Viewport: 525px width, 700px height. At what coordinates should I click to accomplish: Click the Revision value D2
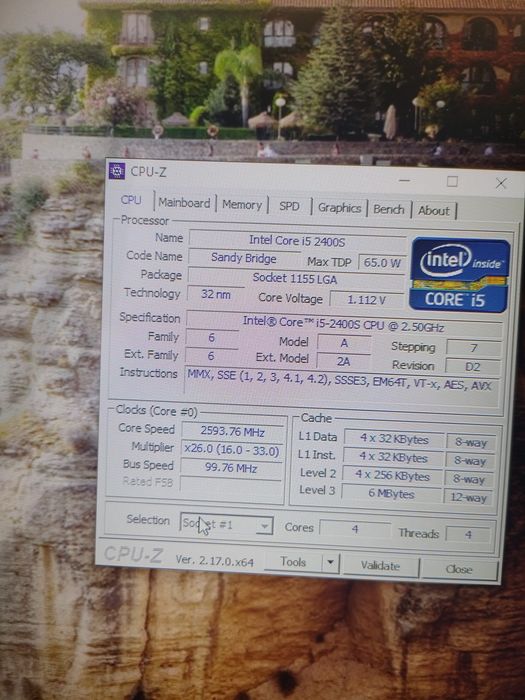click(x=473, y=367)
